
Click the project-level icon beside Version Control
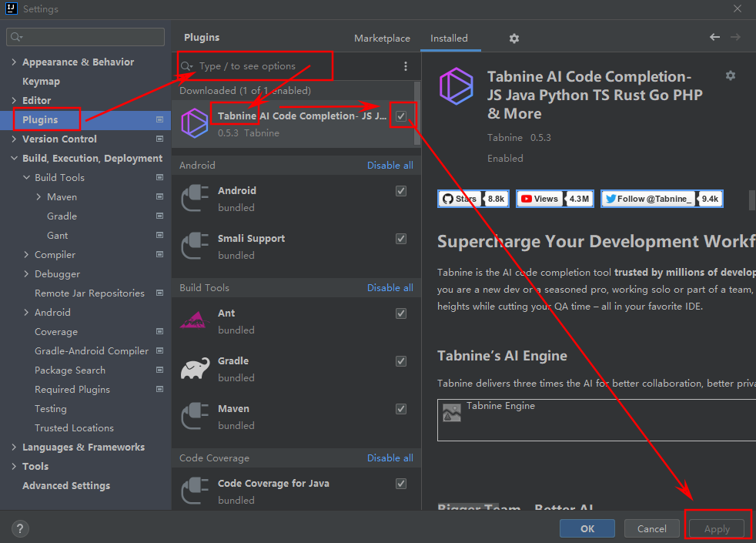click(159, 139)
